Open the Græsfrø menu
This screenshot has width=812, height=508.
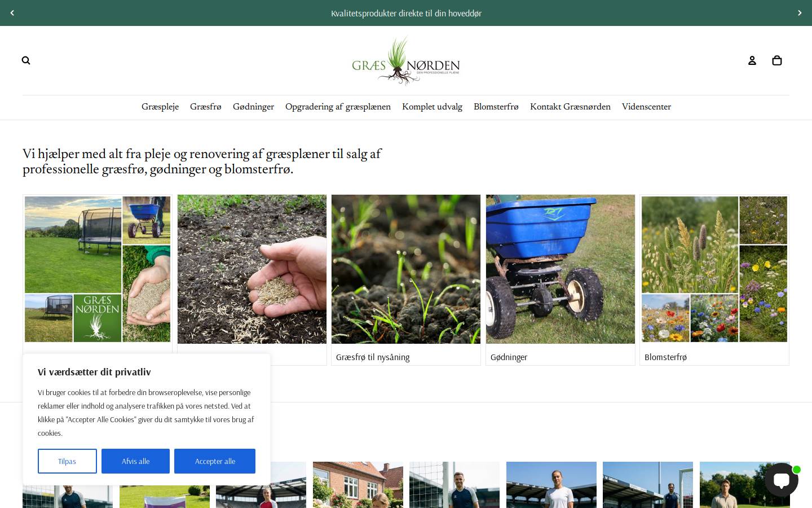(206, 107)
